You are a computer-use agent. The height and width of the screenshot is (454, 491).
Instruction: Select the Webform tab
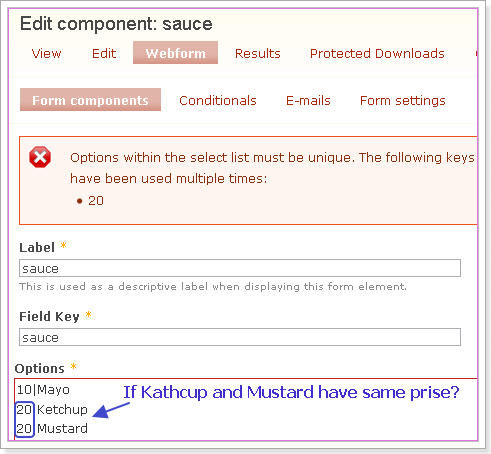pyautogui.click(x=175, y=53)
